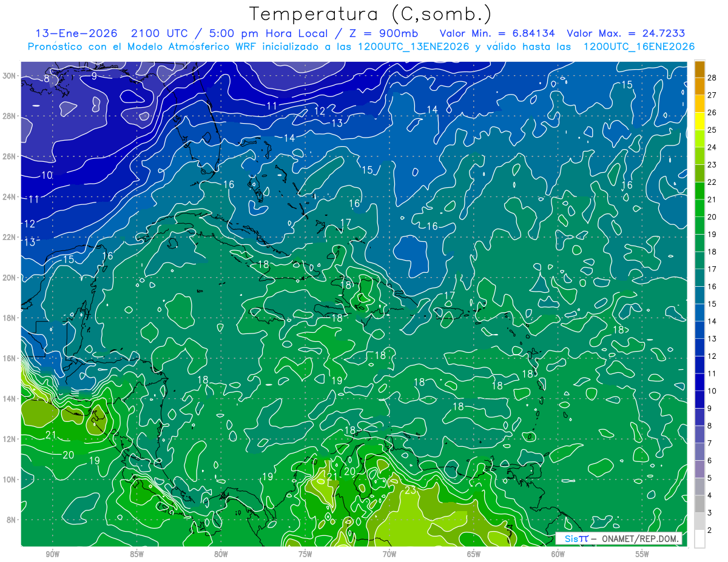Click the '80W' longitude axis label
Viewport: 728px width, 562px height.
click(x=221, y=555)
